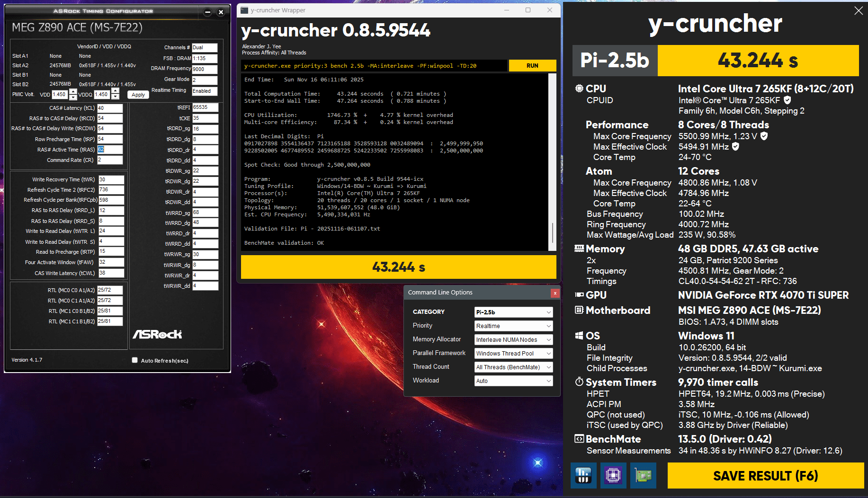Click the BenchMate section icon

579,439
